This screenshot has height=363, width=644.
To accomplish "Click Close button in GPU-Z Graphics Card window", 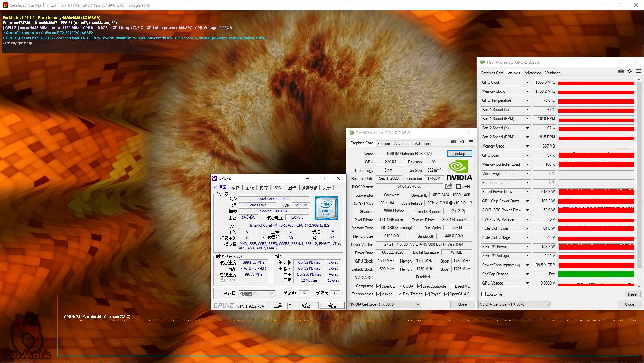I will tap(462, 304).
